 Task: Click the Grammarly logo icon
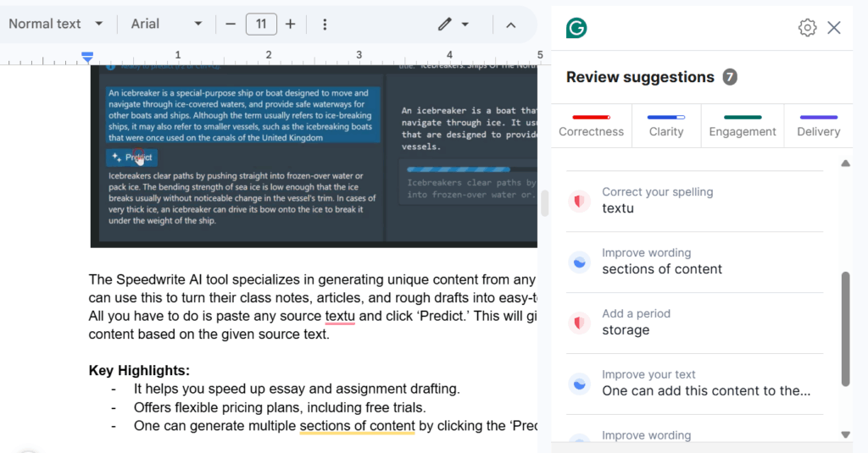coord(576,28)
